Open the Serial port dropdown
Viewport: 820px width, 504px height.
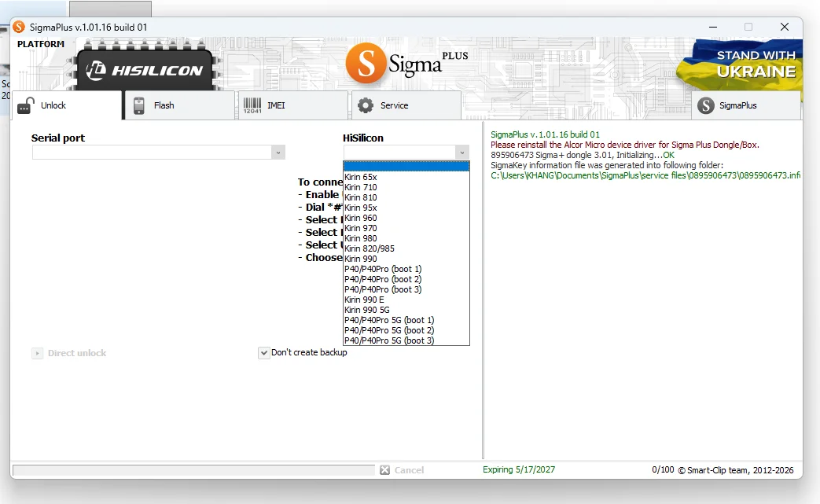[278, 153]
